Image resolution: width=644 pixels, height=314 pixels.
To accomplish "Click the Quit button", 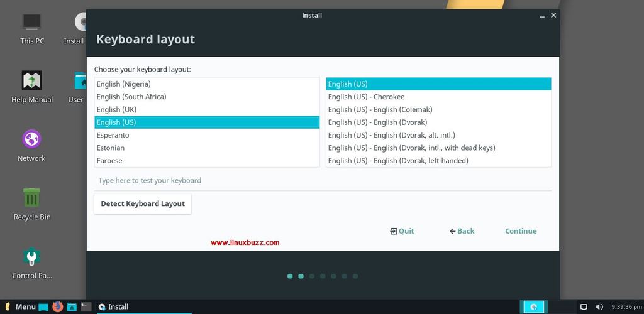I will click(402, 231).
